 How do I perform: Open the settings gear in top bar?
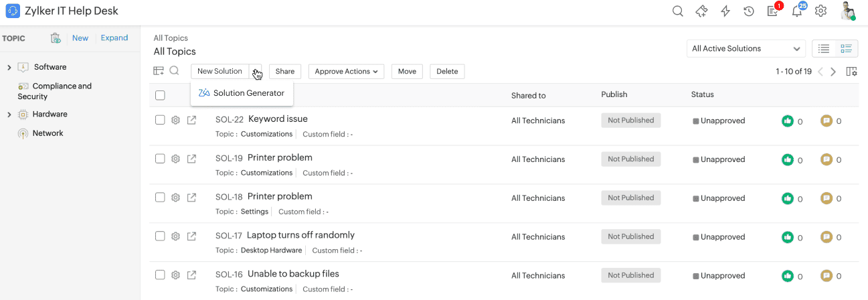pos(820,11)
